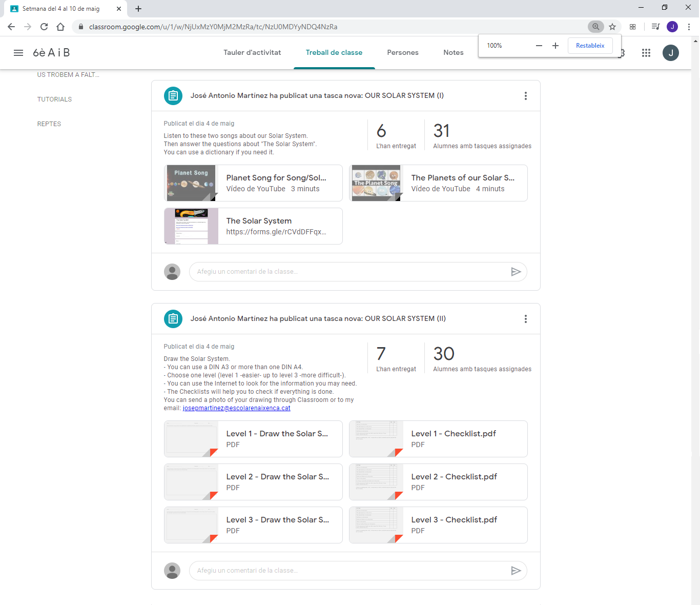
Task: Click the josepmartinez@escolarenaixenca.cat email link
Action: point(236,408)
